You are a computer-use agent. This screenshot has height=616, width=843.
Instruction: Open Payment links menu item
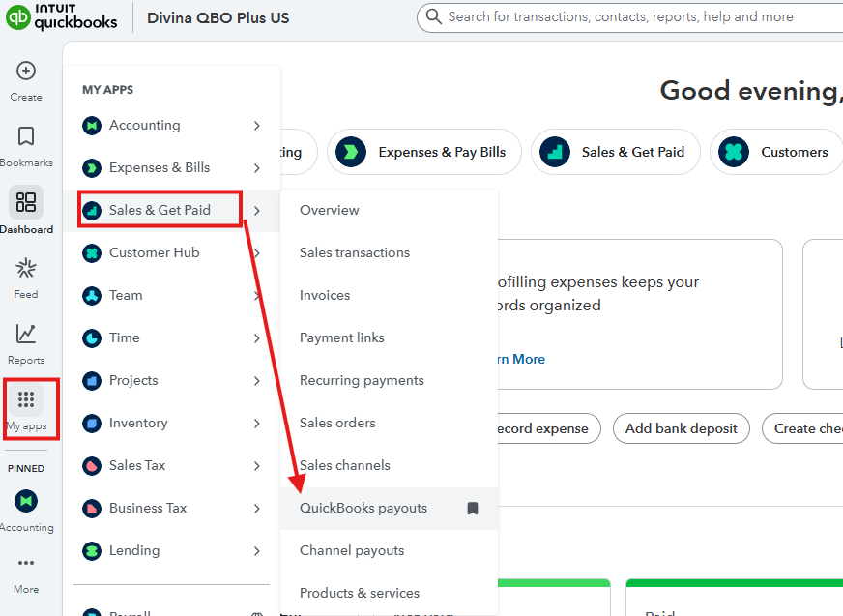[389, 337]
